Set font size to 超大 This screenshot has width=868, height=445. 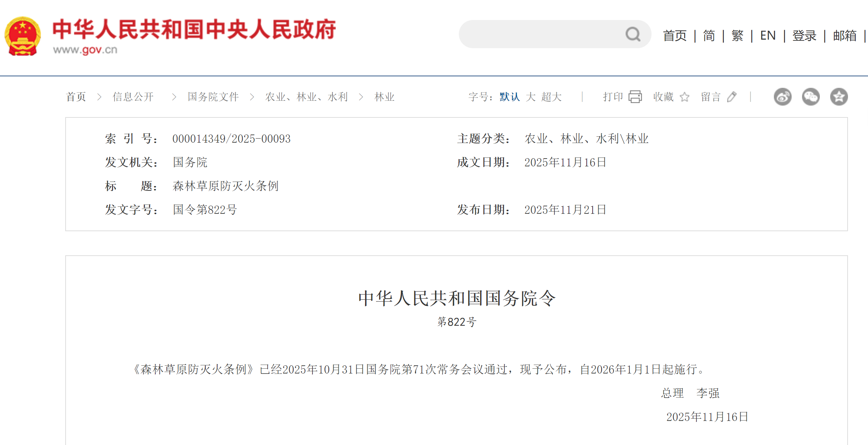551,97
